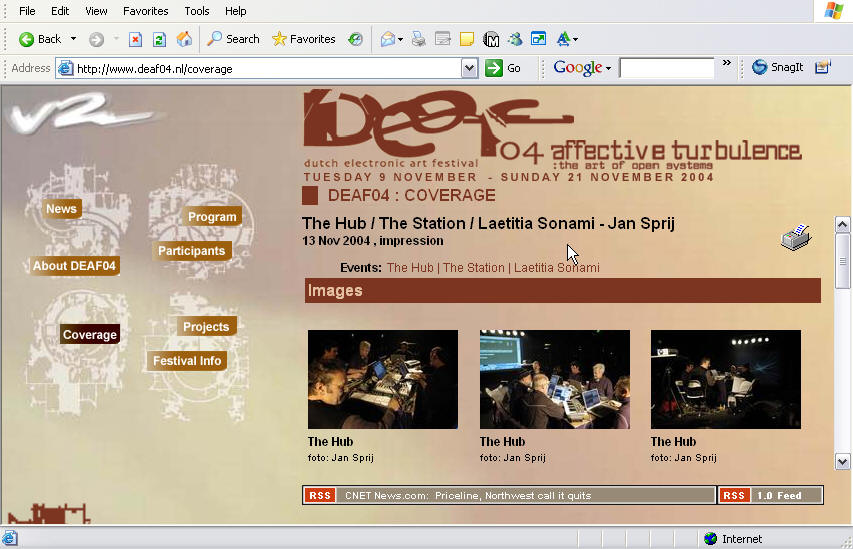Image resolution: width=853 pixels, height=549 pixels.
Task: Go back with the Back button
Action: point(40,39)
